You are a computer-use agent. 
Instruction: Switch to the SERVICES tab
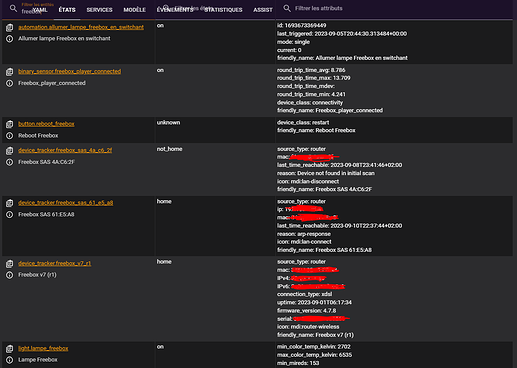pos(99,10)
